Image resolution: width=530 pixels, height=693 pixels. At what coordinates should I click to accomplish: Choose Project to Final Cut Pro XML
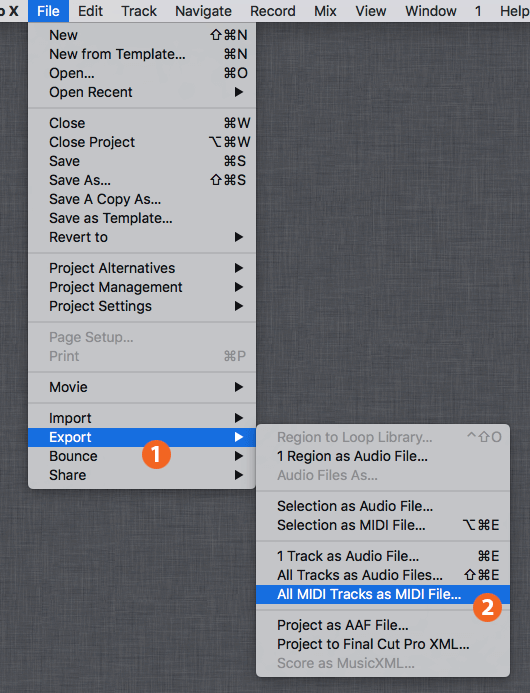click(383, 644)
